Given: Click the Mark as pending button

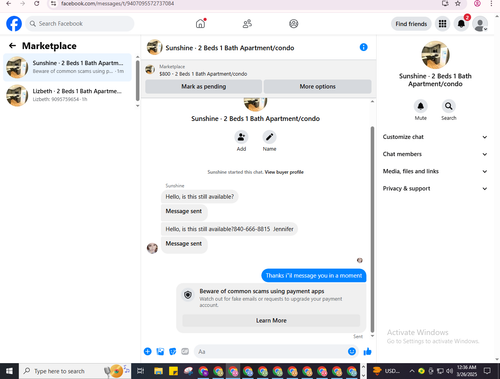Looking at the screenshot, I should (203, 87).
